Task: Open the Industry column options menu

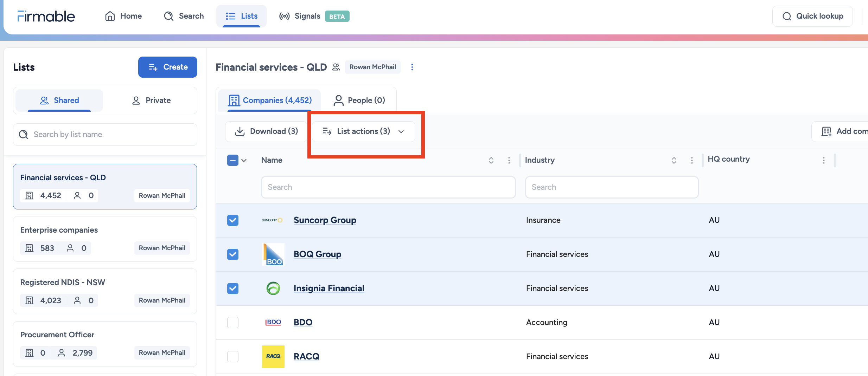Action: [691, 160]
